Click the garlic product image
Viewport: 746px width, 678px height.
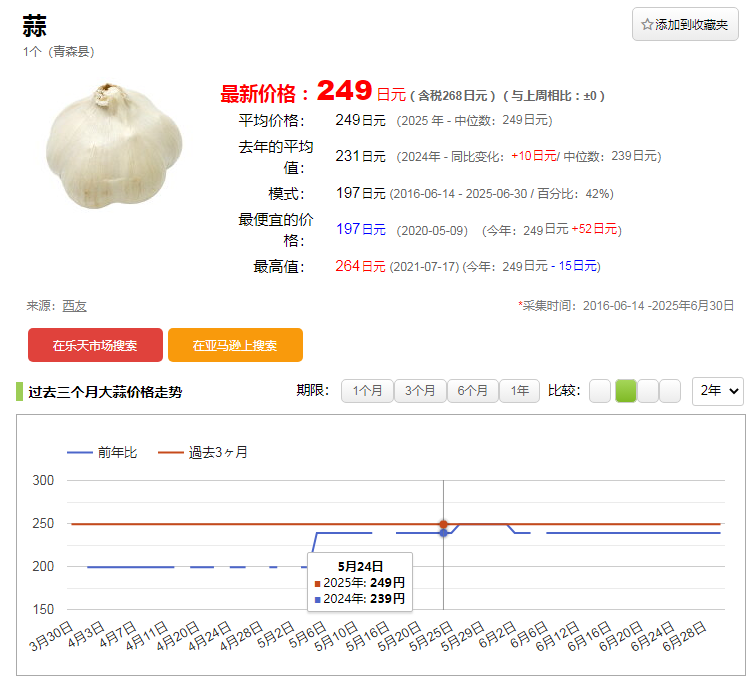pyautogui.click(x=114, y=146)
